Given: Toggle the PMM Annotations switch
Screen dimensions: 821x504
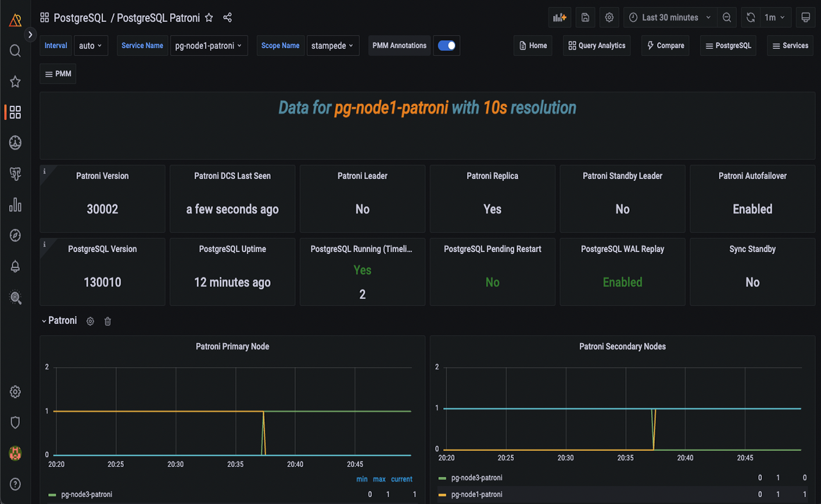Looking at the screenshot, I should (x=446, y=46).
